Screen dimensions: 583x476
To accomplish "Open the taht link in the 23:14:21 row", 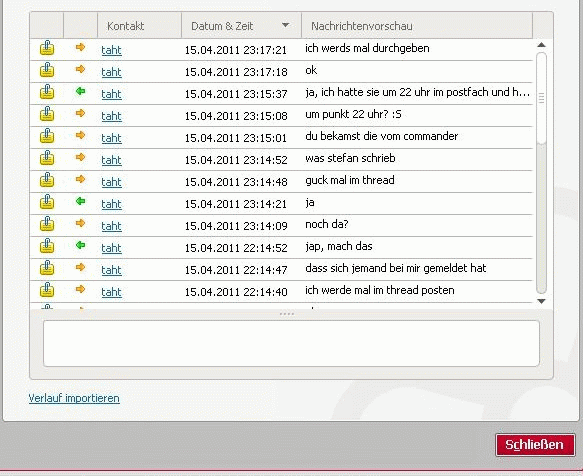I will coord(111,203).
